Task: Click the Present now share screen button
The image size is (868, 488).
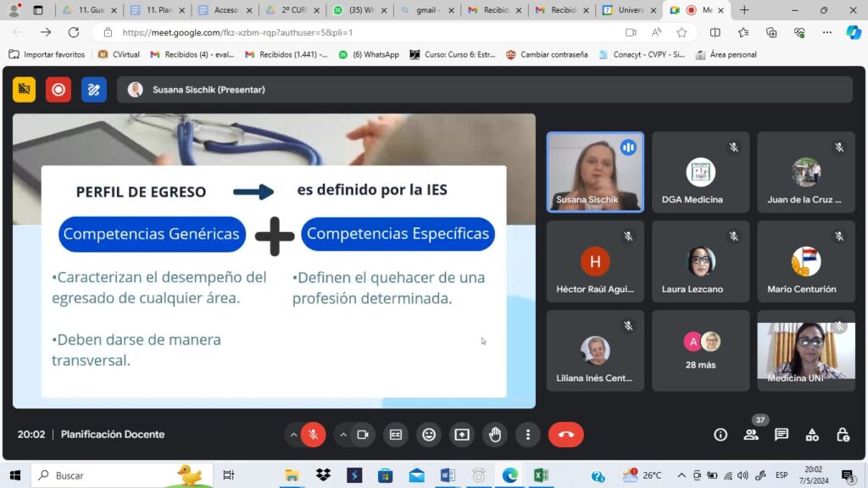Action: (462, 435)
